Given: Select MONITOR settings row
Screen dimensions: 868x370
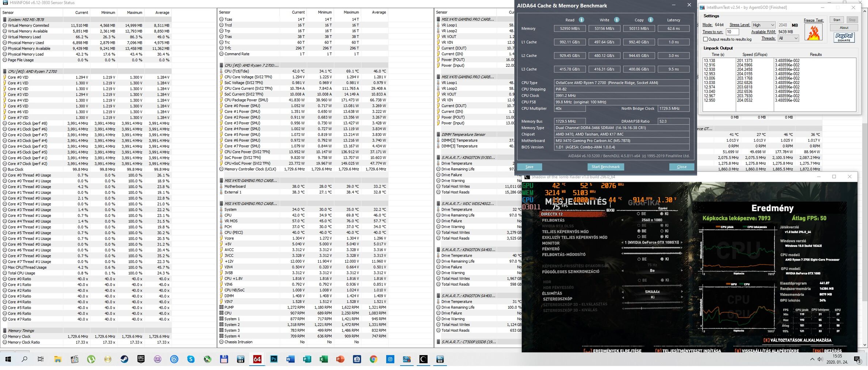Looking at the screenshot, I should [x=551, y=243].
